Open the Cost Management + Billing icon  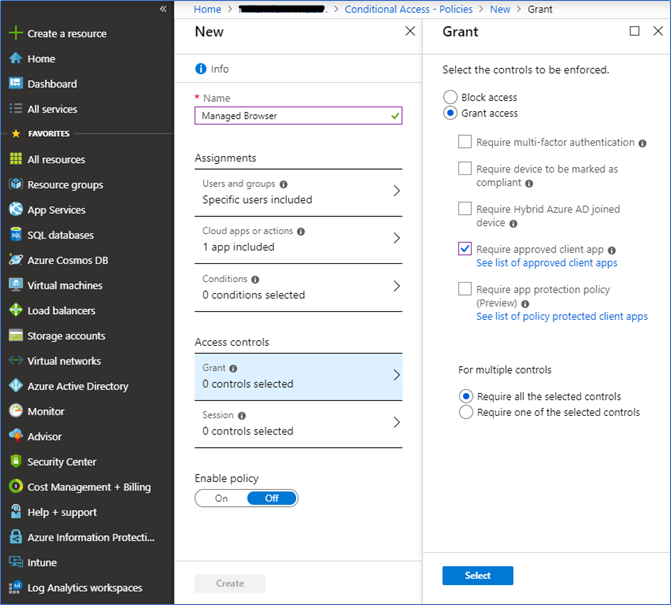pyautogui.click(x=16, y=486)
